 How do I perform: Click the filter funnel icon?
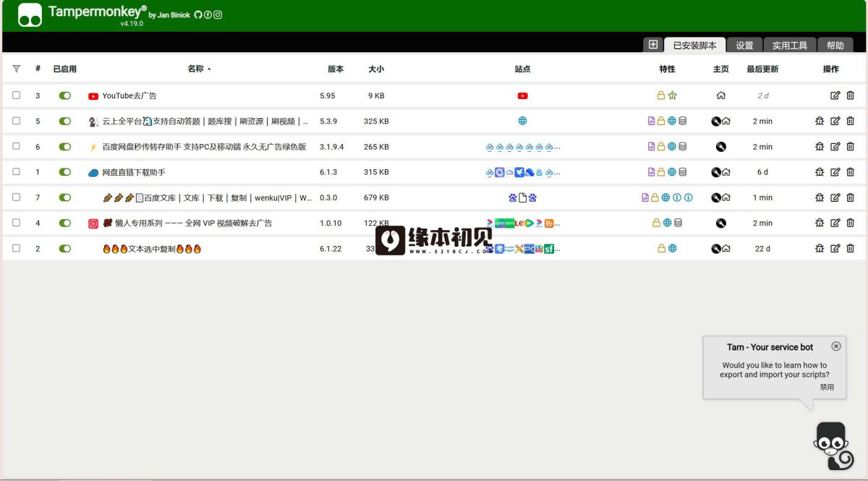coord(17,69)
